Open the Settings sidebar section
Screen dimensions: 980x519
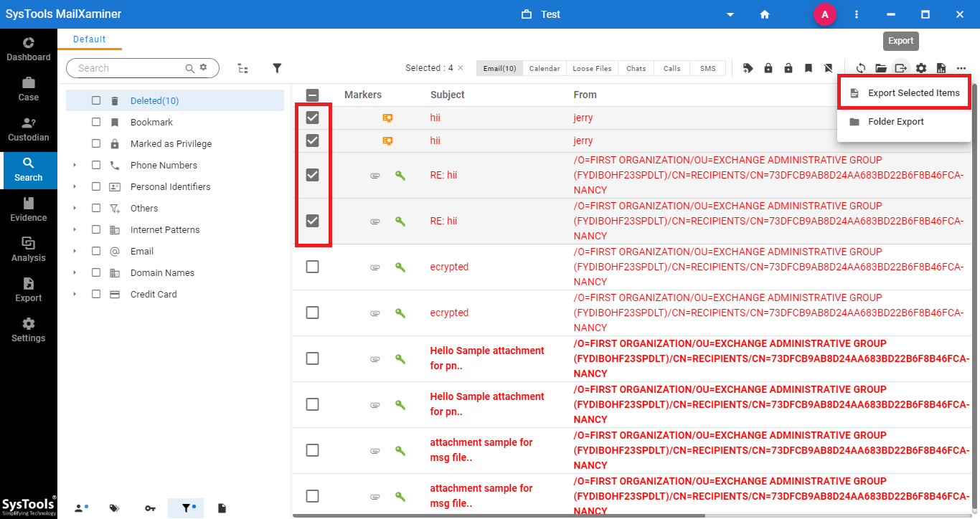click(x=29, y=330)
